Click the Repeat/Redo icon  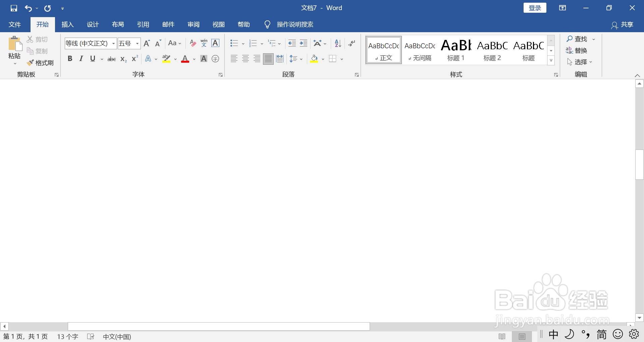[x=48, y=8]
